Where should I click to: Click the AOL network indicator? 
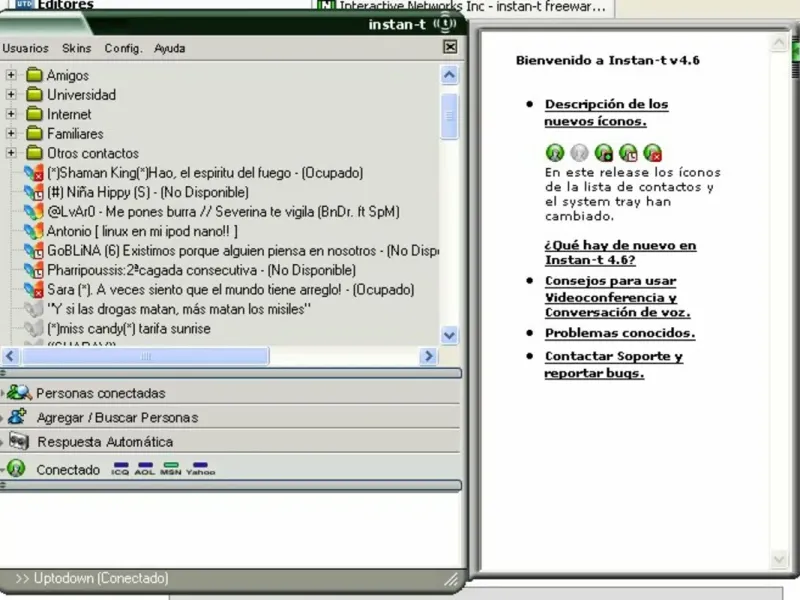point(145,468)
